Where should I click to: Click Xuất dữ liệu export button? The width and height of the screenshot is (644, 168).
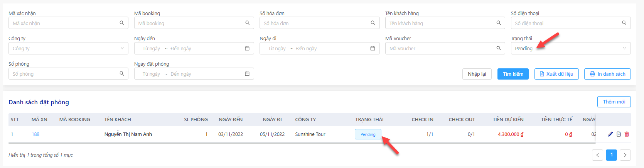[x=556, y=74]
